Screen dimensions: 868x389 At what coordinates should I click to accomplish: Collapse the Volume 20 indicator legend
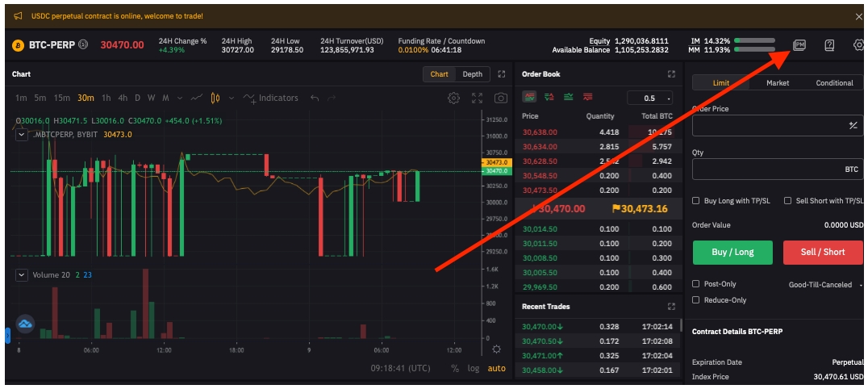[x=22, y=275]
